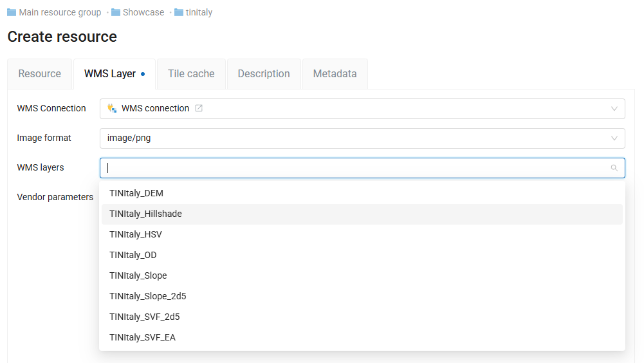The height and width of the screenshot is (363, 644).
Task: Open the Description tab
Action: click(x=264, y=74)
